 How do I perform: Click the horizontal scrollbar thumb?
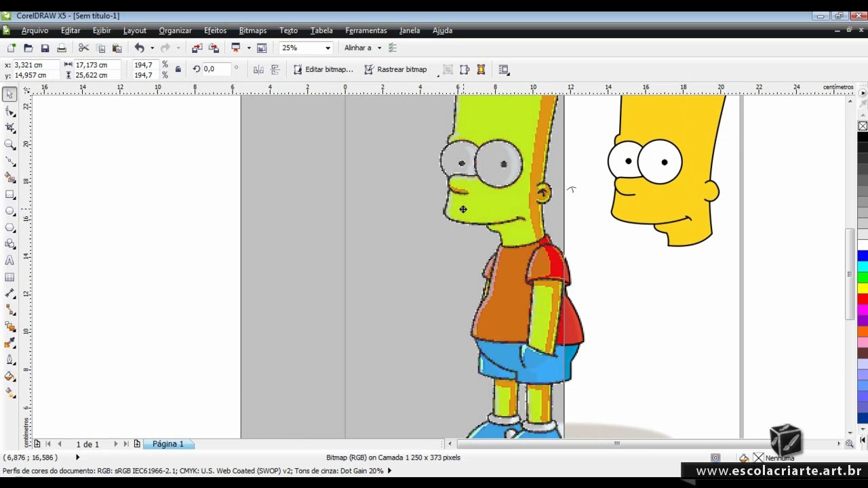[x=617, y=444]
